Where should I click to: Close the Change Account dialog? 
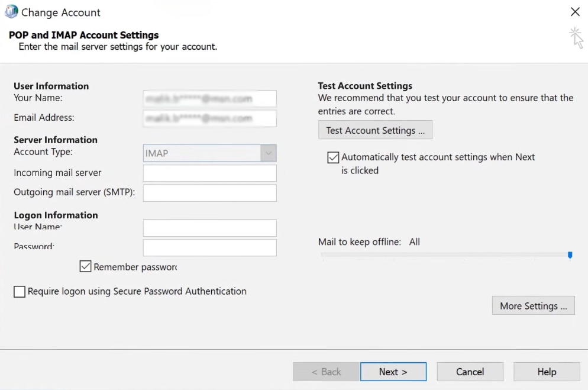[575, 12]
